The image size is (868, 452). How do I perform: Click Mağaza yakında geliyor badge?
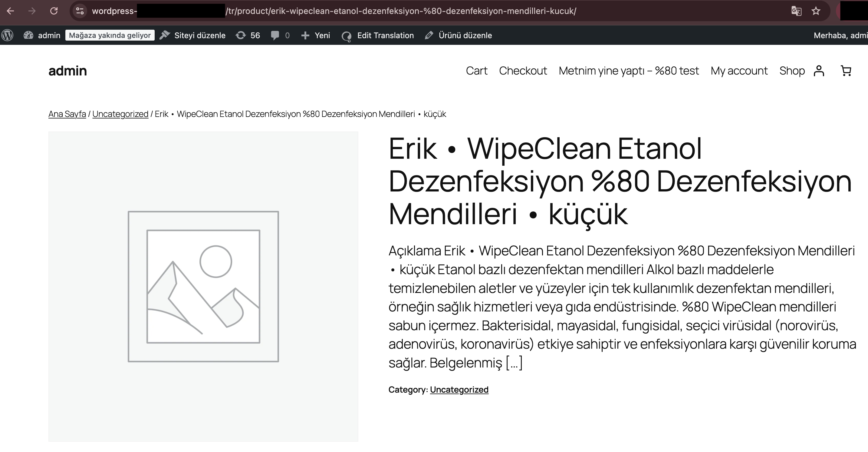click(110, 35)
